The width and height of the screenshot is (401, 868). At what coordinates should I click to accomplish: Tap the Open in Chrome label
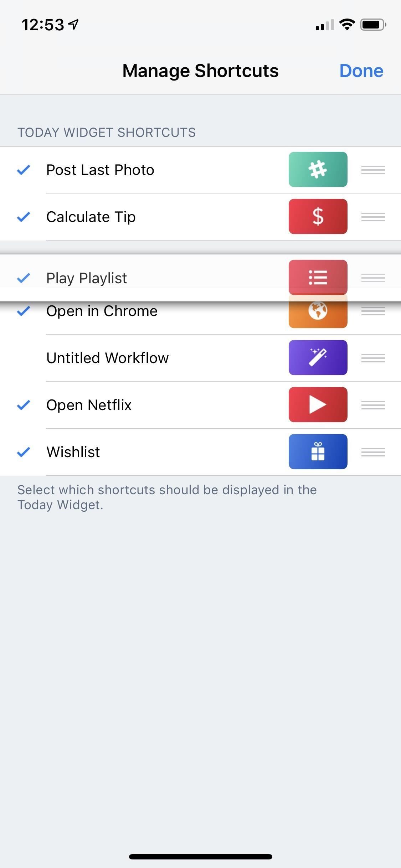tap(102, 311)
